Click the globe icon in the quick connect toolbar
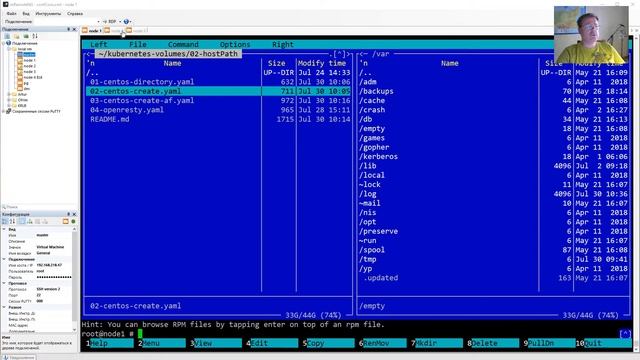 (126, 21)
